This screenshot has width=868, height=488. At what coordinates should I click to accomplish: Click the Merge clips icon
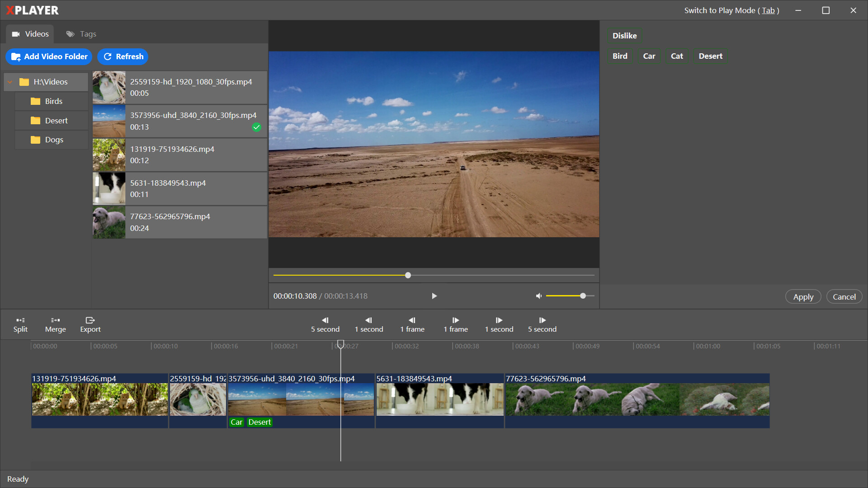[x=56, y=320]
